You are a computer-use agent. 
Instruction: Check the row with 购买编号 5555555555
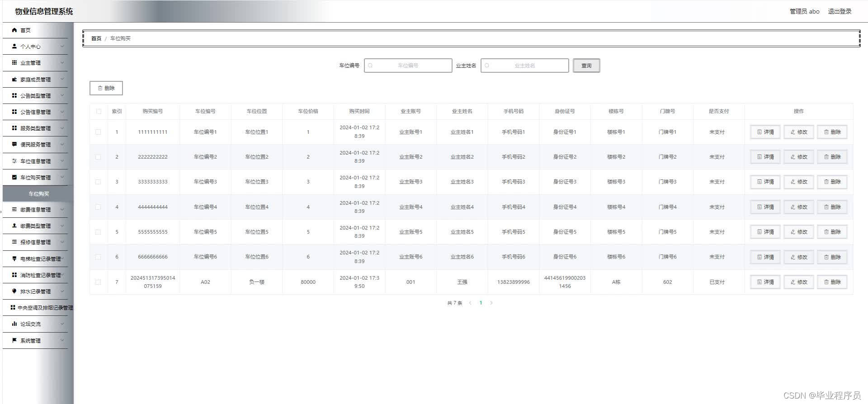point(98,232)
